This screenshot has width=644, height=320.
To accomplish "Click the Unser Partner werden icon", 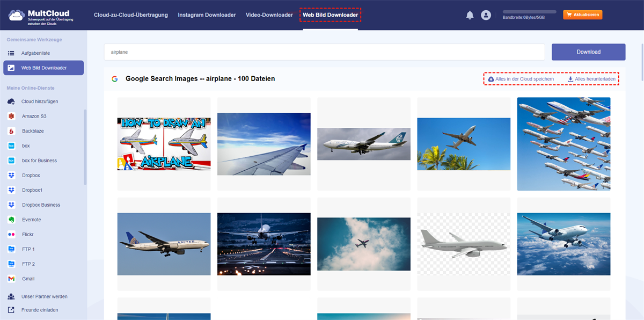I will 11,296.
